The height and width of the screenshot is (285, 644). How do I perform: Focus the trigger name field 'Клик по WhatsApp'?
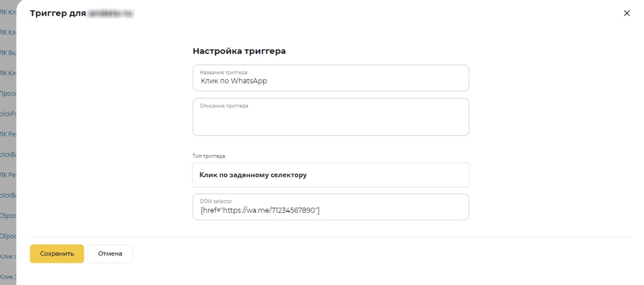click(x=330, y=78)
